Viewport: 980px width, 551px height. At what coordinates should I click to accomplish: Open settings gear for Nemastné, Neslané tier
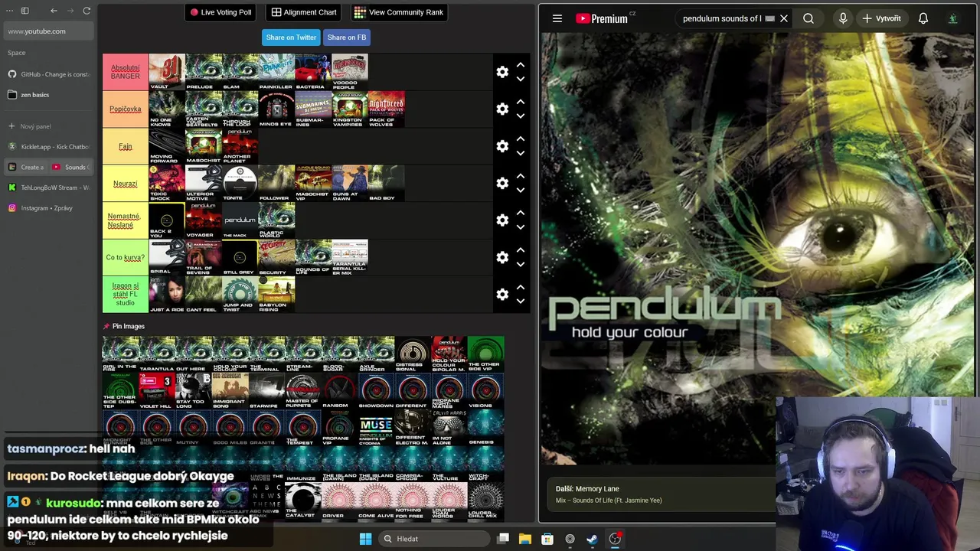click(502, 220)
